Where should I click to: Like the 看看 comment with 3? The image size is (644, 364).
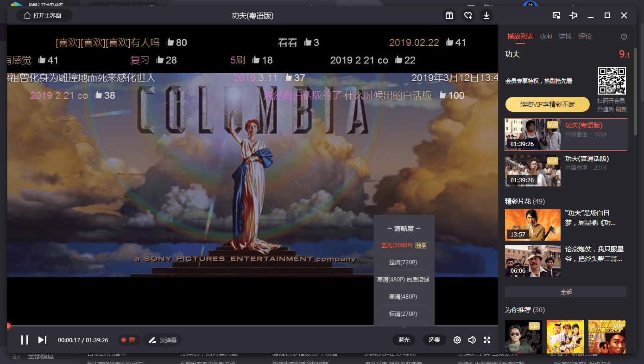(308, 42)
